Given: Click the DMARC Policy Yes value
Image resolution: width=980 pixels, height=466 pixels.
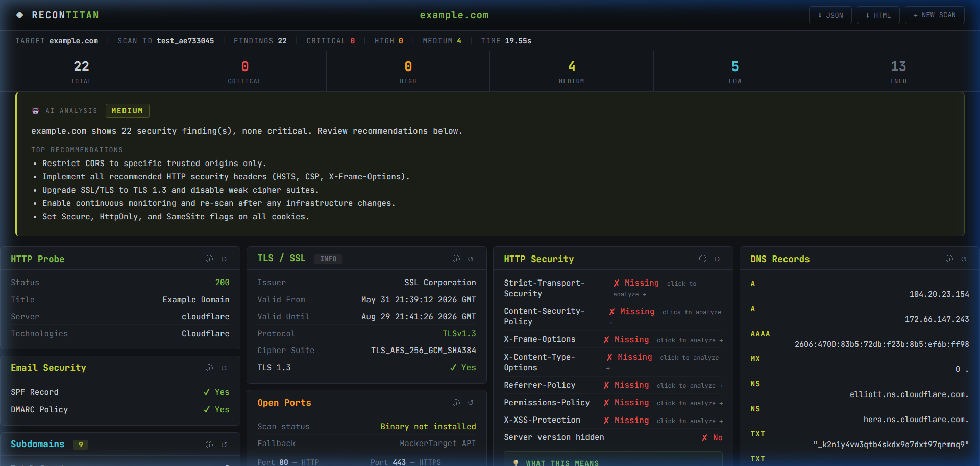Looking at the screenshot, I should 216,410.
